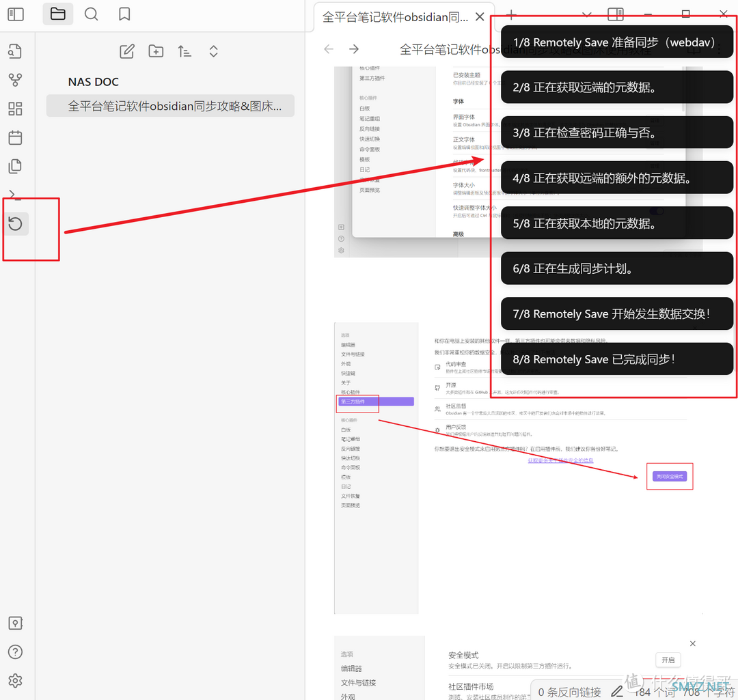738x700 pixels.
Task: Dismiss the 6/8 正在生成同步计划 notice
Action: pyautogui.click(x=616, y=268)
